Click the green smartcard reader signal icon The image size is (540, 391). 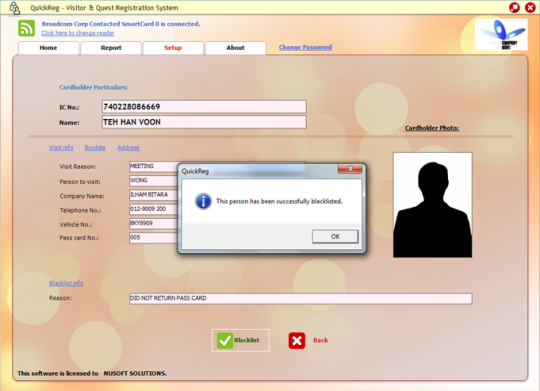(27, 28)
